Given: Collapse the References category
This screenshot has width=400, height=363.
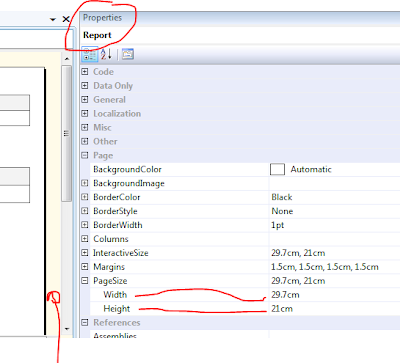Looking at the screenshot, I should (x=85, y=322).
